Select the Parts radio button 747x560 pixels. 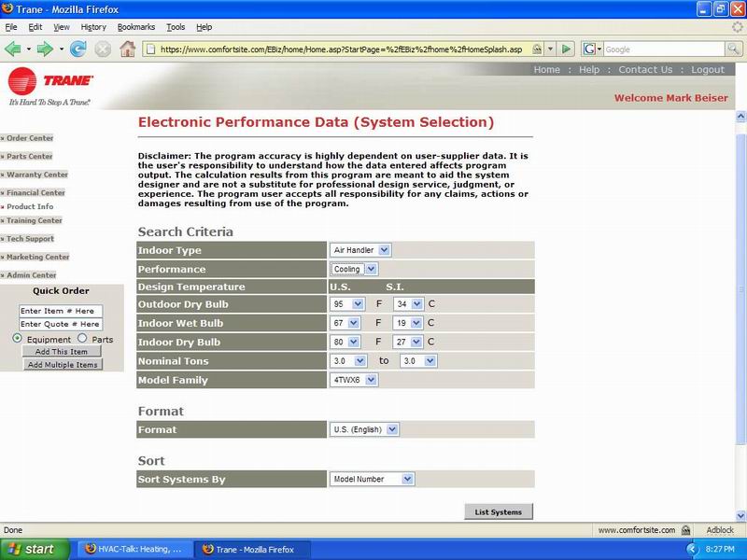click(x=82, y=339)
